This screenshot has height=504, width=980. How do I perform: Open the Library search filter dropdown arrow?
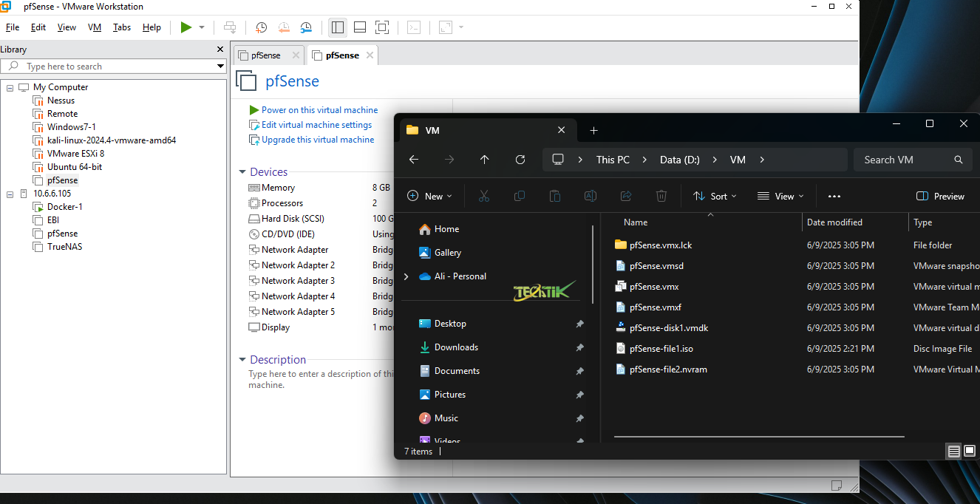(x=220, y=67)
